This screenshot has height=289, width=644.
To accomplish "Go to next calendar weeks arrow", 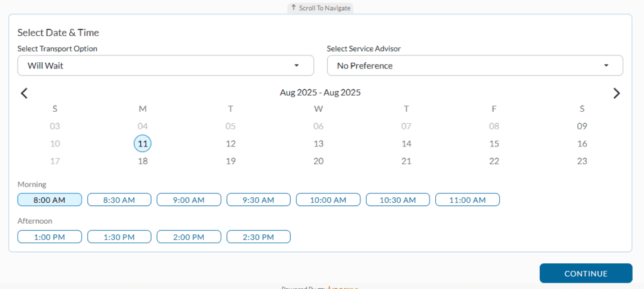I will [616, 93].
